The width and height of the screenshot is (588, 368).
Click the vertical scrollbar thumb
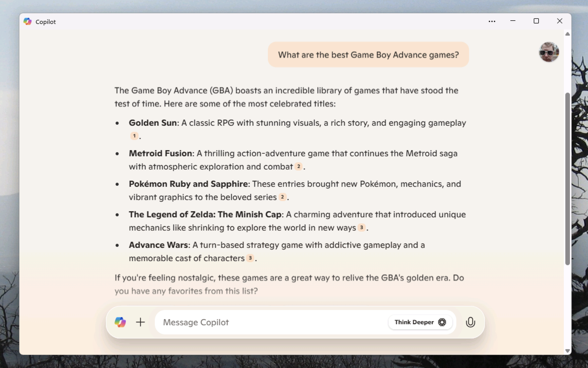click(x=568, y=179)
